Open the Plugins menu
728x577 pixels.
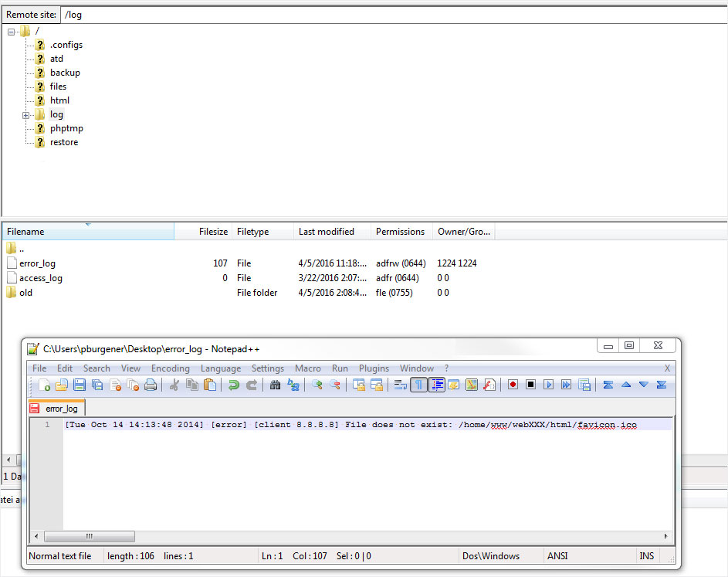pos(374,368)
